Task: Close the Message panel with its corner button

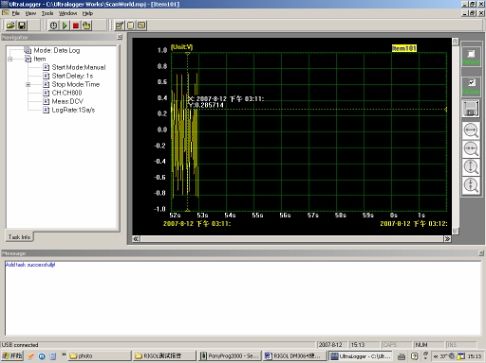Action: pyautogui.click(x=481, y=253)
